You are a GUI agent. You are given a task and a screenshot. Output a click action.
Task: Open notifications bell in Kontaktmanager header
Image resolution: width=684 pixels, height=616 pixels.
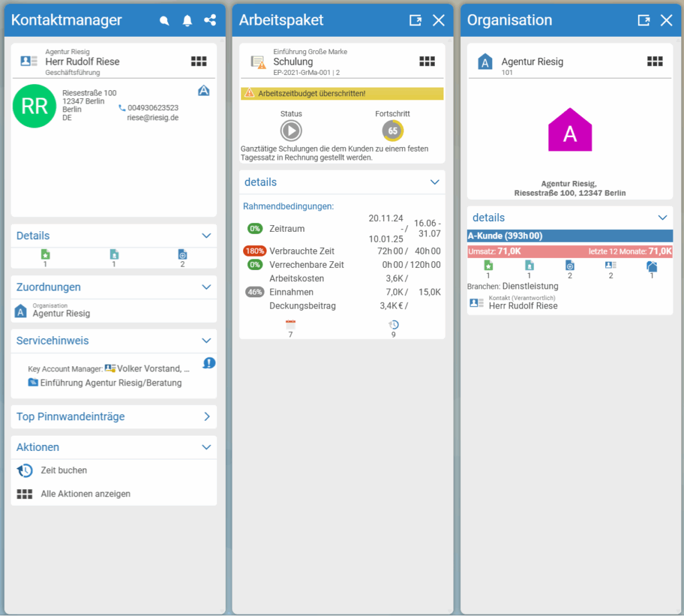(x=187, y=21)
